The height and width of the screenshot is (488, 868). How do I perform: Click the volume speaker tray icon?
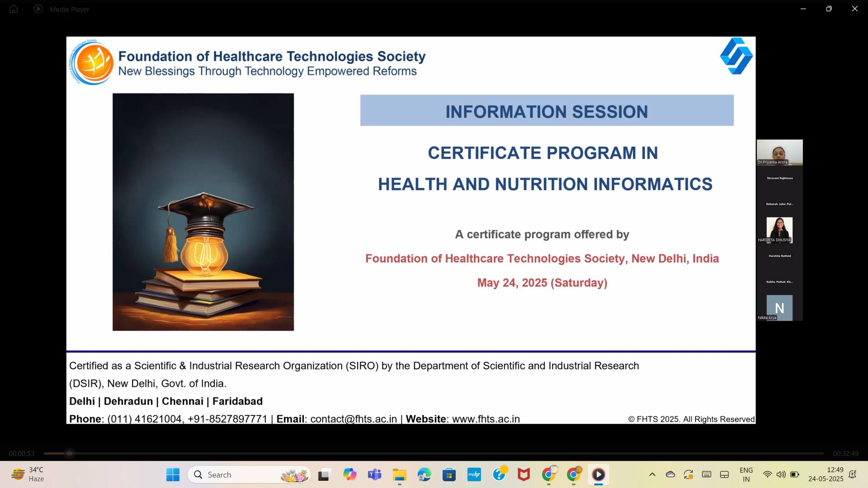(781, 474)
